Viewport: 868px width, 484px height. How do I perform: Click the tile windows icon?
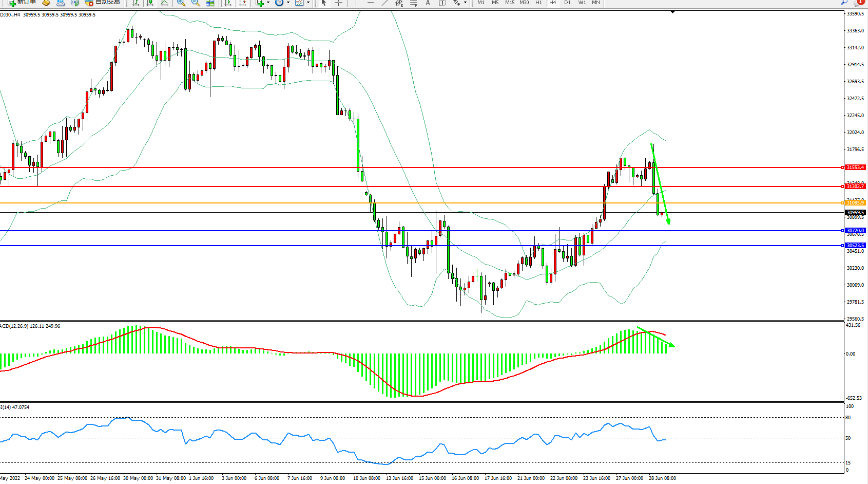(x=210, y=3)
